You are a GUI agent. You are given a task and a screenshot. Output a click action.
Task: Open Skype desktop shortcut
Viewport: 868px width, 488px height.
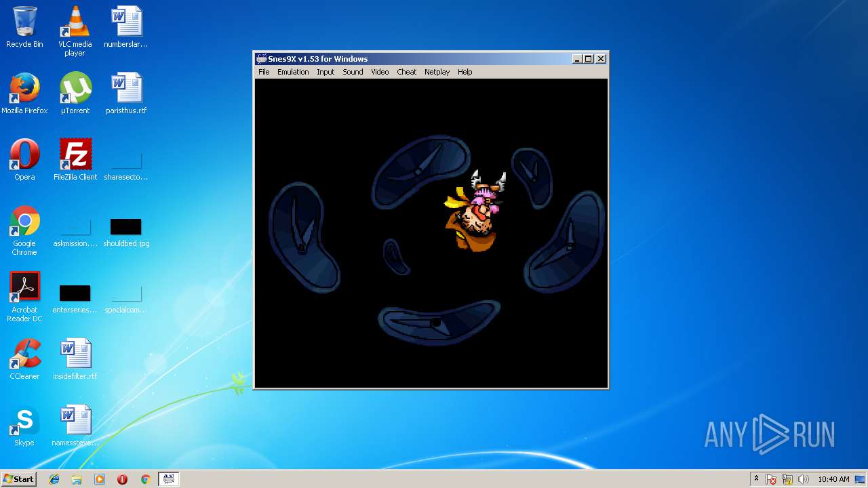tap(24, 426)
